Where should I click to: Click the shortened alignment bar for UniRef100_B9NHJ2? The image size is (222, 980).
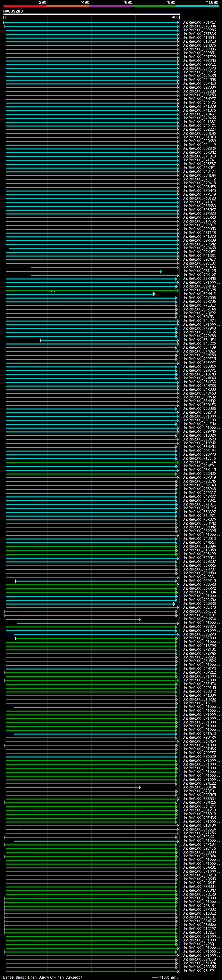tap(80, 294)
